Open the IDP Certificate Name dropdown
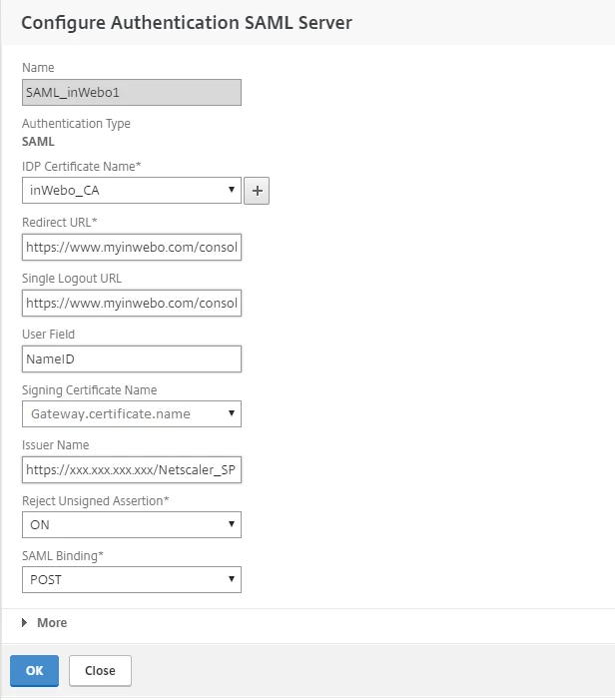The height and width of the screenshot is (700, 615). coord(131,191)
